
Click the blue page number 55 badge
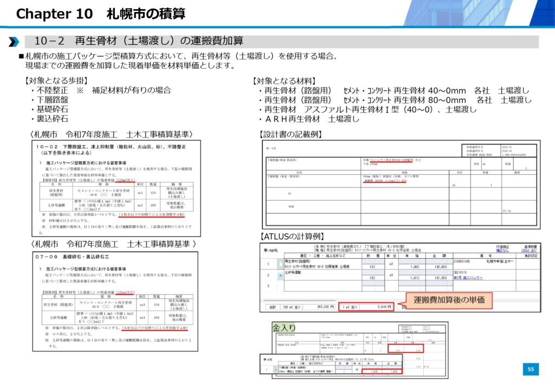tap(531, 369)
